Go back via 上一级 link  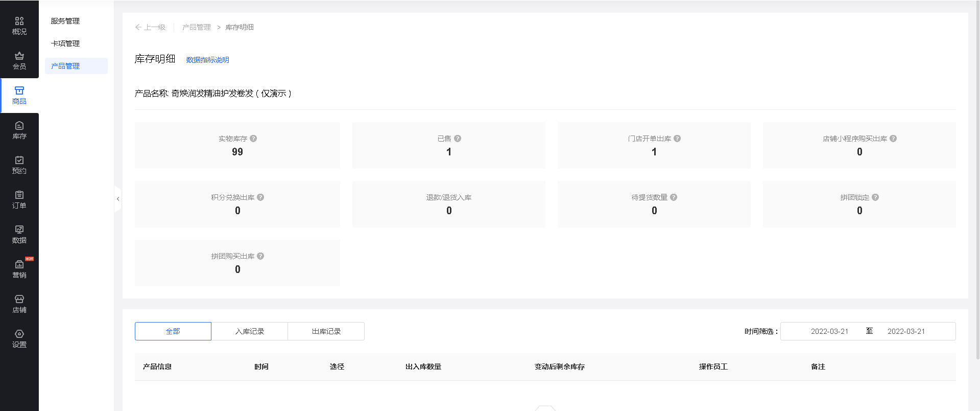coord(150,27)
